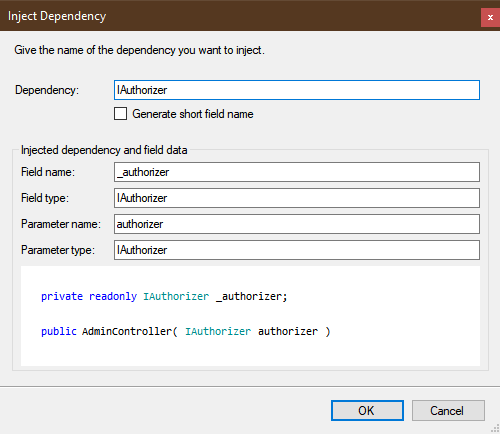This screenshot has height=434, width=500.
Task: Cancel the dependency injection dialog
Action: click(x=448, y=411)
